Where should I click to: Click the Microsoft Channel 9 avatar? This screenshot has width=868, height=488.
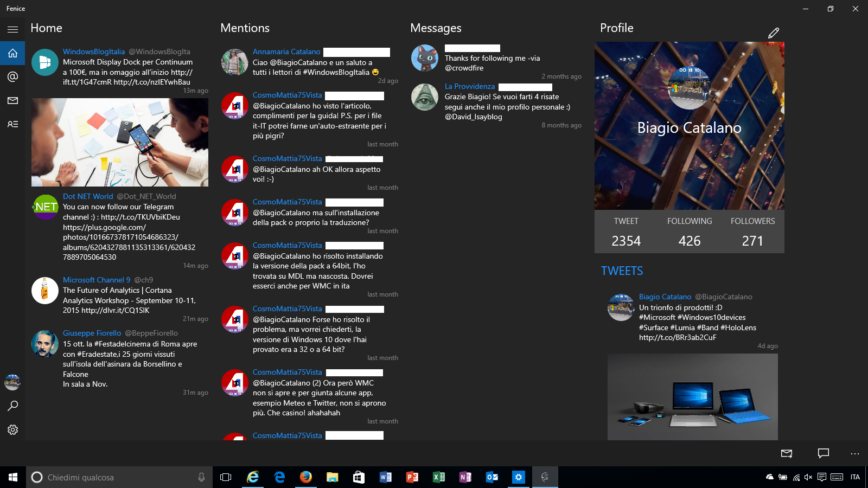pos(45,291)
